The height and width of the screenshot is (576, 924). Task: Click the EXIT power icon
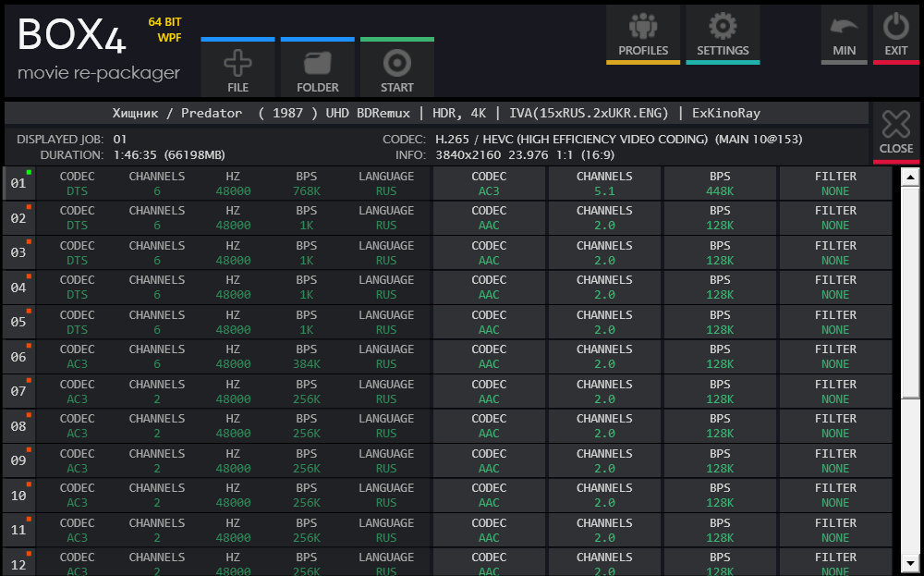tap(895, 27)
